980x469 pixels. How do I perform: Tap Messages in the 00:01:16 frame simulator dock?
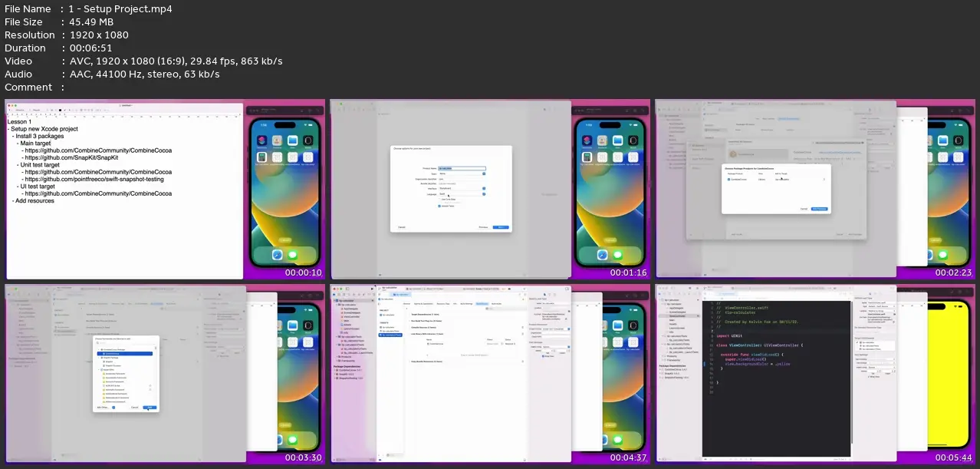617,255
